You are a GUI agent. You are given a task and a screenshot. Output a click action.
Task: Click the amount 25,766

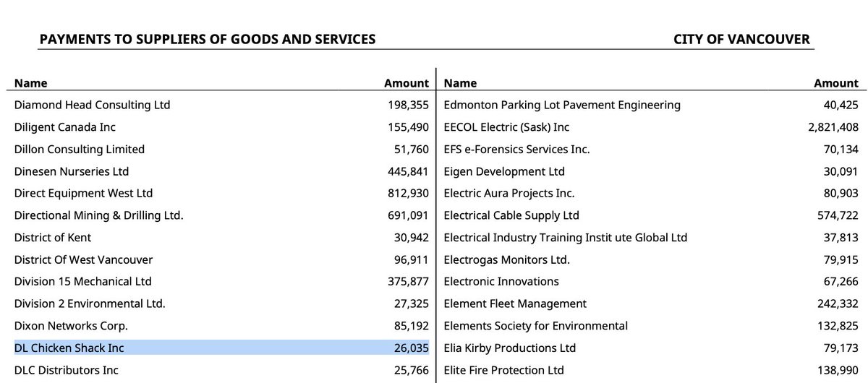pyautogui.click(x=412, y=370)
